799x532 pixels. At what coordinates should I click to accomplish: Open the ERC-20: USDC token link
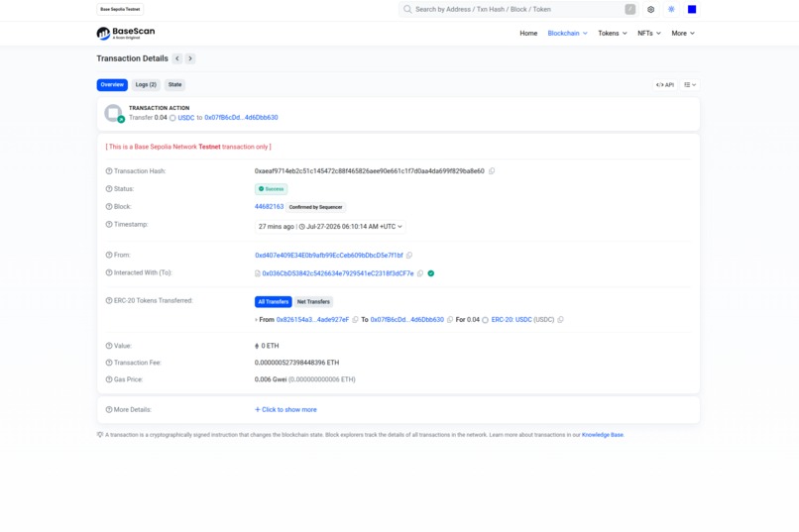coord(512,320)
